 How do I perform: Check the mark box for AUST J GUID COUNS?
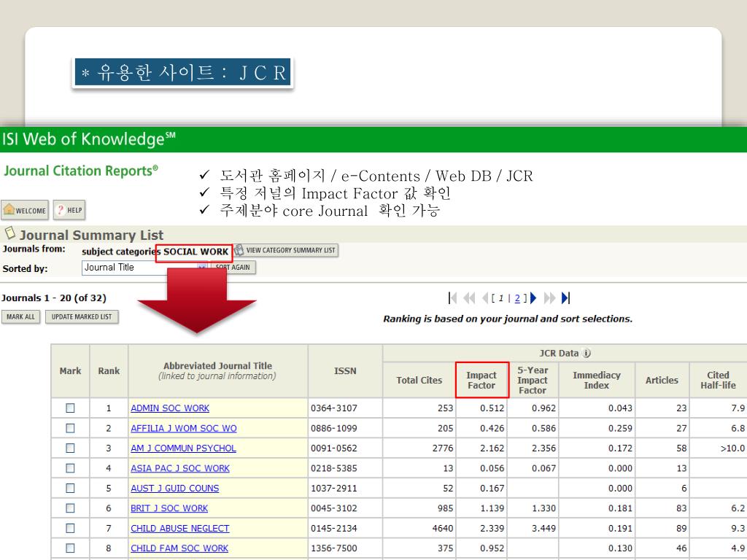tap(70, 488)
